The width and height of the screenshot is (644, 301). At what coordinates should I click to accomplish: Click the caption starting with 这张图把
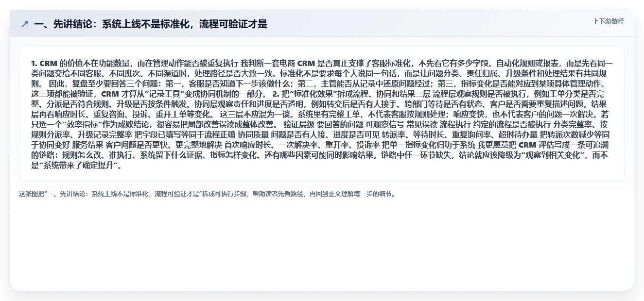point(208,194)
